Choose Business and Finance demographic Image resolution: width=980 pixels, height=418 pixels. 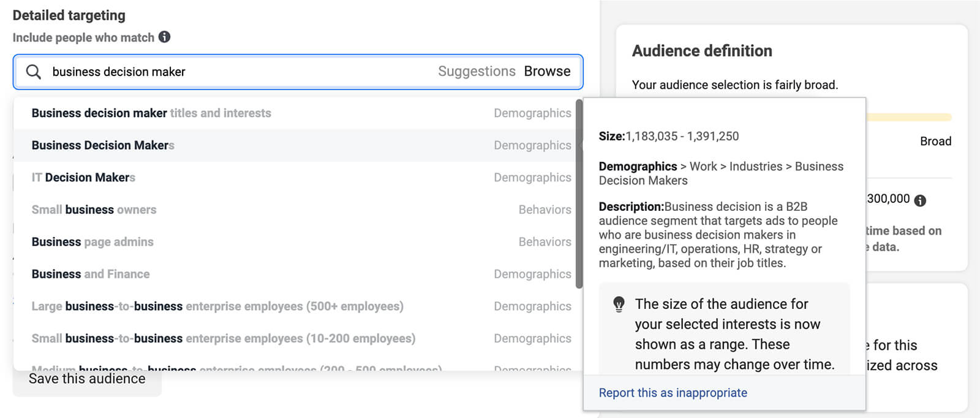point(91,274)
